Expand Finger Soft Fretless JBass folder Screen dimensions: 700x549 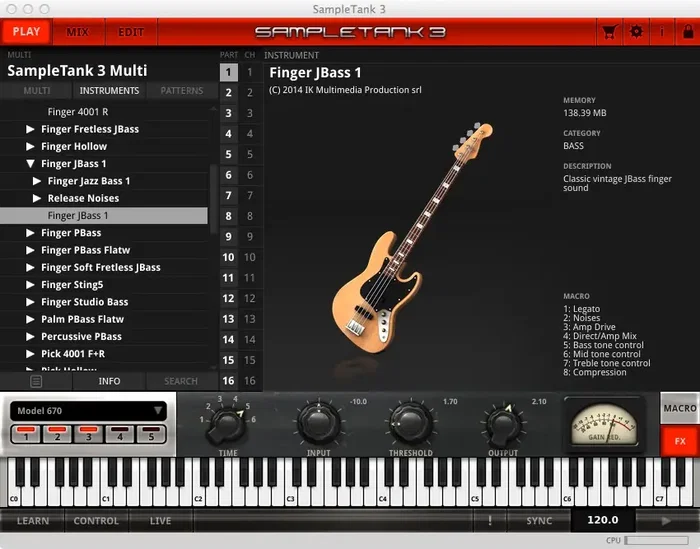30,267
